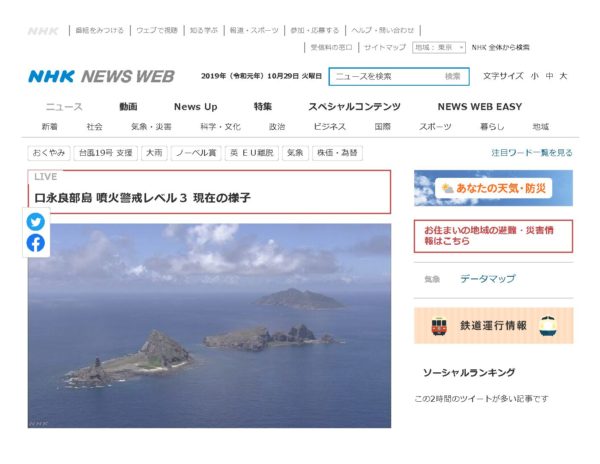Open ウェブで視聴 top link
This screenshot has width=600, height=464.
tap(157, 30)
